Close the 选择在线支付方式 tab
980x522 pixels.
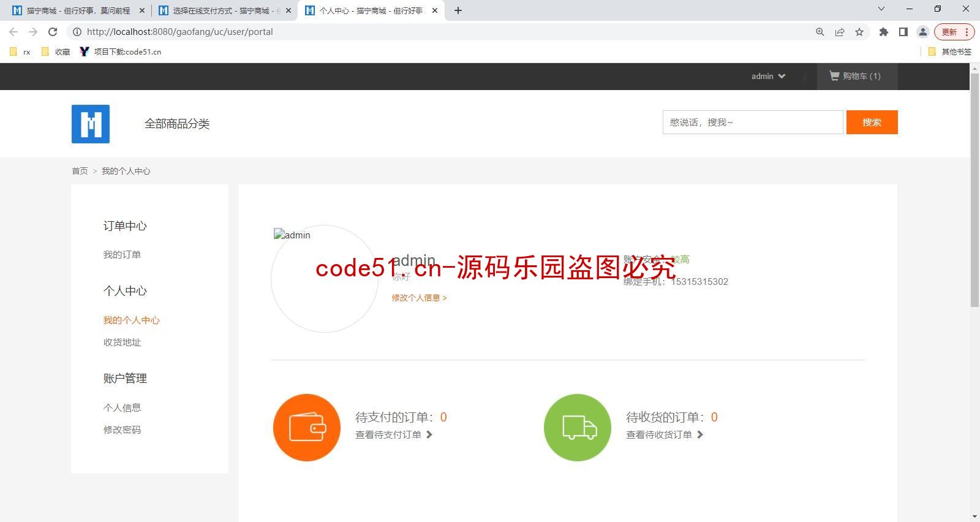288,10
